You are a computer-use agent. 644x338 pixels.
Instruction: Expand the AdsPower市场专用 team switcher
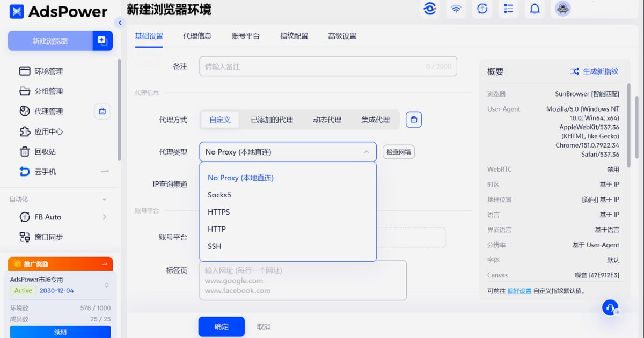coord(106,285)
